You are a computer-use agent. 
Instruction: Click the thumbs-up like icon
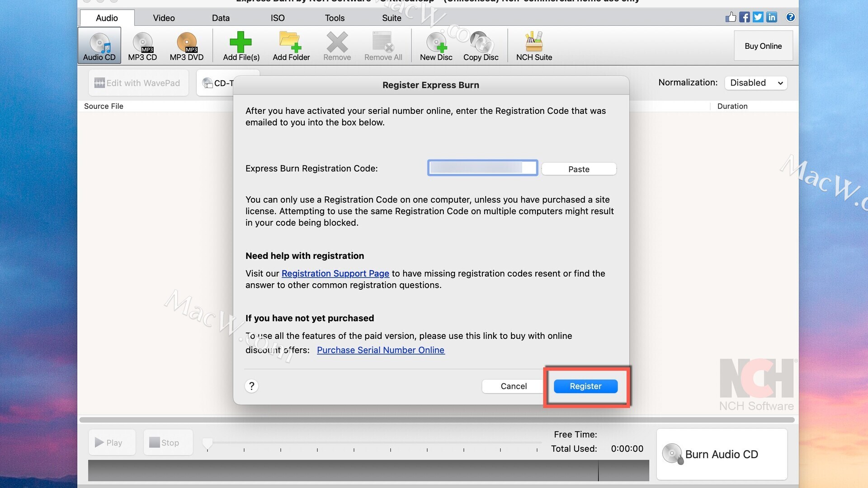tap(731, 17)
